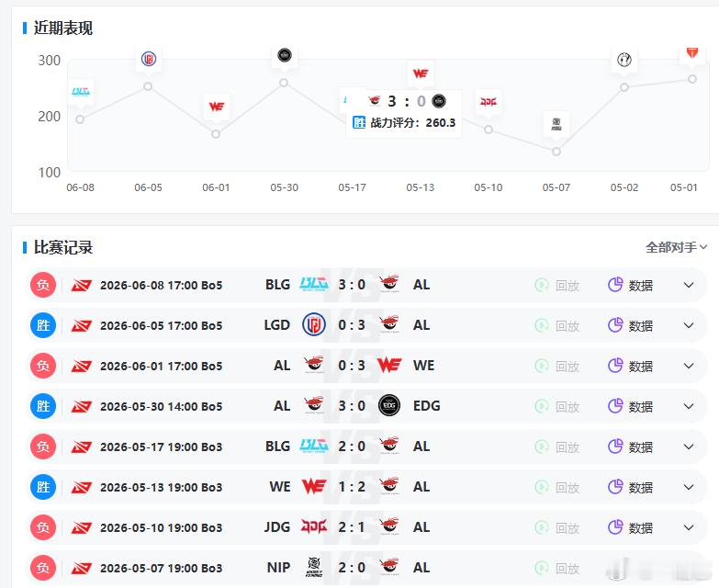The height and width of the screenshot is (588, 719).
Task: Select the 06-01 data point on the chart
Action: coord(216,134)
